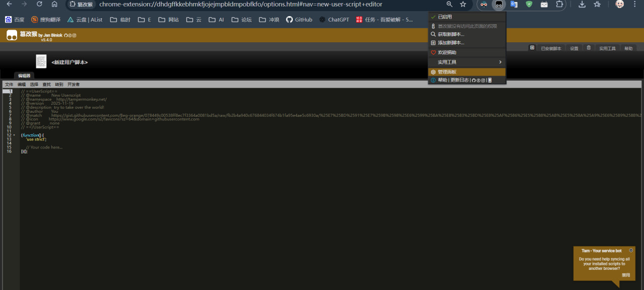The width and height of the screenshot is (644, 290).
Task: Collapse the function fold arrow at line 12
Action: 14,135
